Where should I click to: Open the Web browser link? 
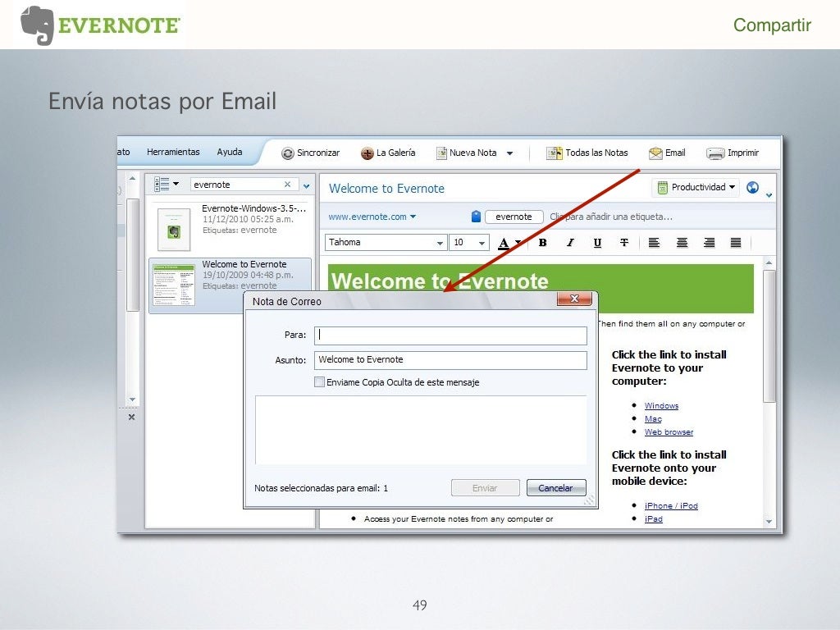[x=669, y=431]
